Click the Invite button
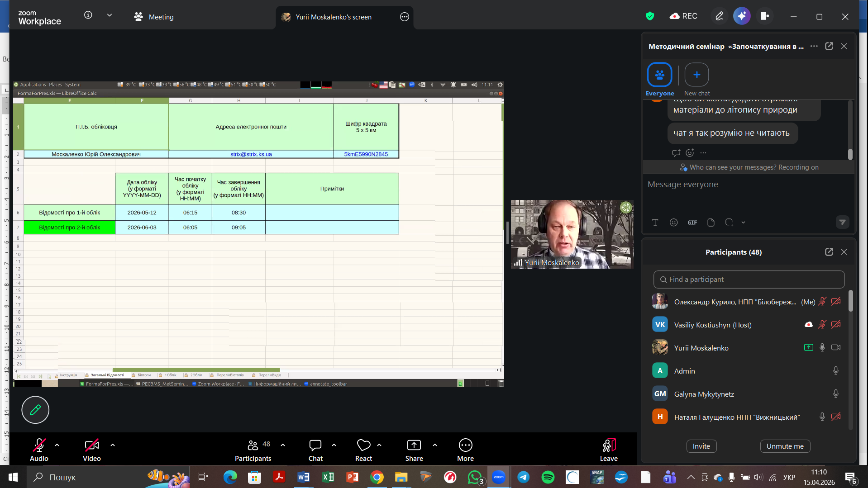The height and width of the screenshot is (488, 868). 701,446
